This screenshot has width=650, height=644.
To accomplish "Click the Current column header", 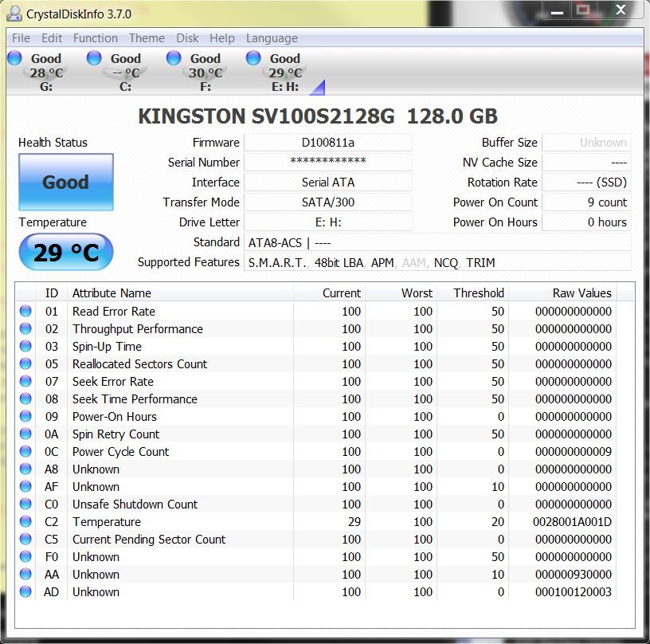I will [x=330, y=293].
